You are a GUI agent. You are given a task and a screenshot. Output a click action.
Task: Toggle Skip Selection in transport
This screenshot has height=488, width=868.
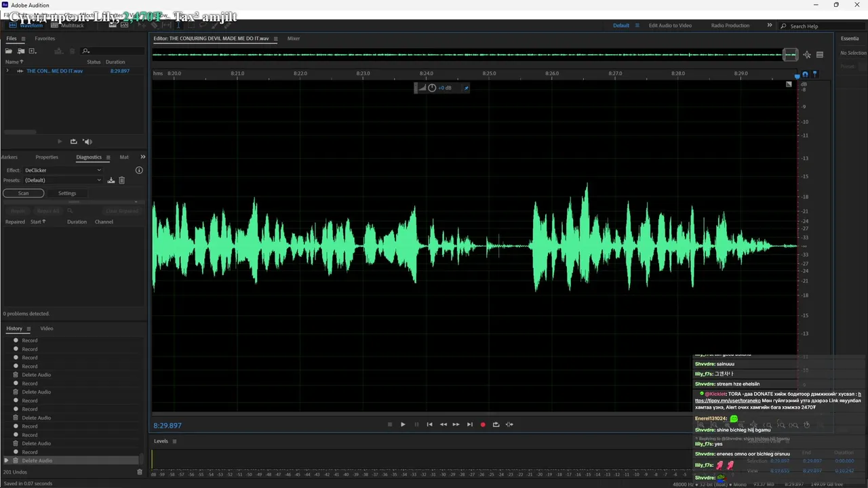pos(509,424)
